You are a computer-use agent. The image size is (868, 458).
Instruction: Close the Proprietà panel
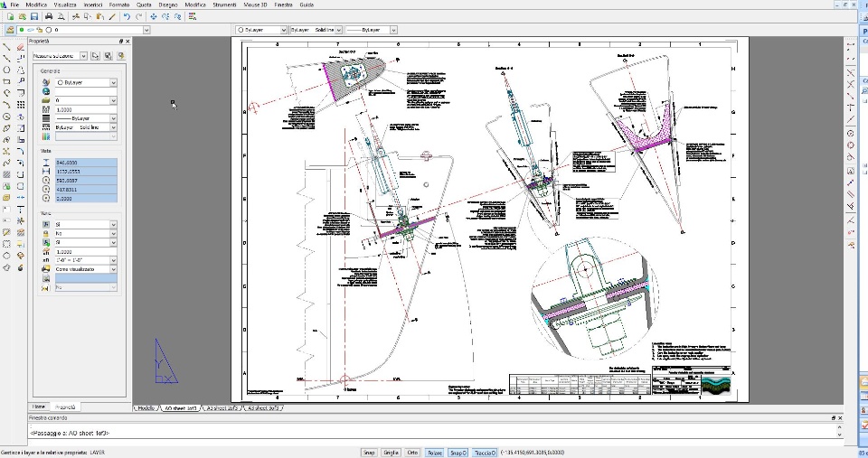(127, 42)
